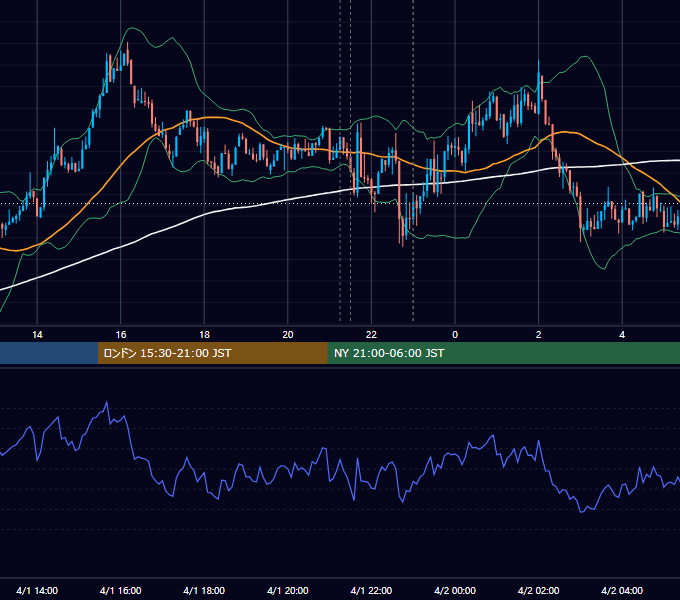Screen dimensions: 680x600
Task: Click the 4/2 04:00 date label
Action: [622, 590]
